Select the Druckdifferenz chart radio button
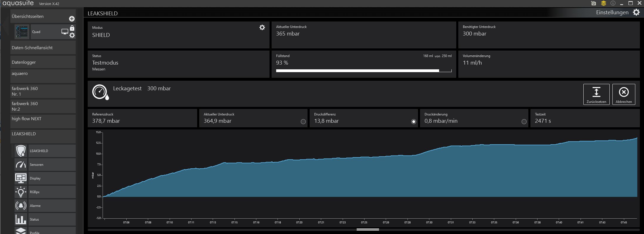The width and height of the screenshot is (644, 234). coord(414,122)
